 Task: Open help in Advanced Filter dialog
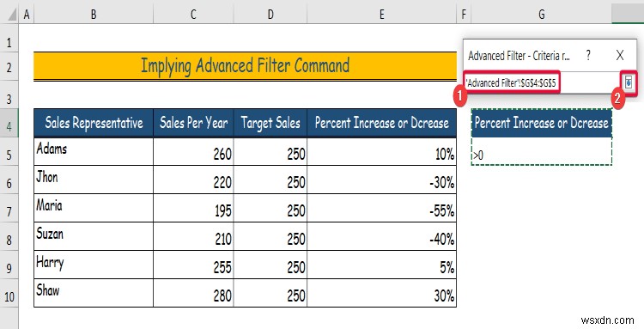(x=588, y=56)
